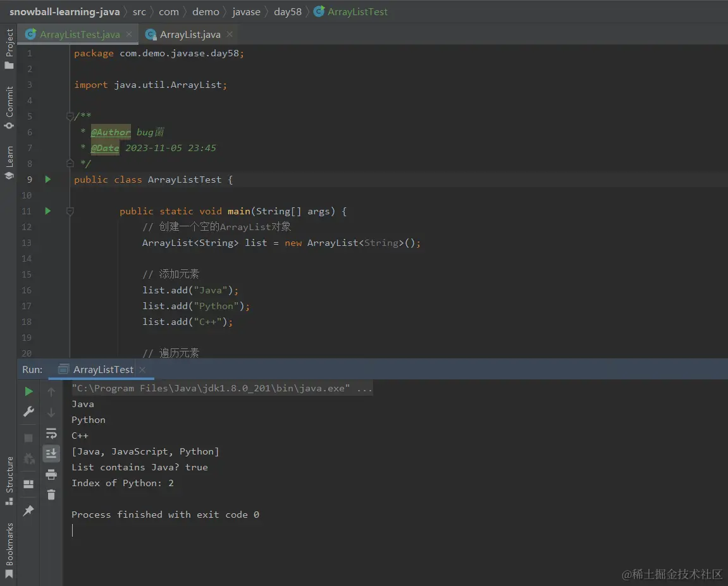Click 'package com.demo.javase.day58;' line
Screen dimensions: 728x586
[159, 53]
